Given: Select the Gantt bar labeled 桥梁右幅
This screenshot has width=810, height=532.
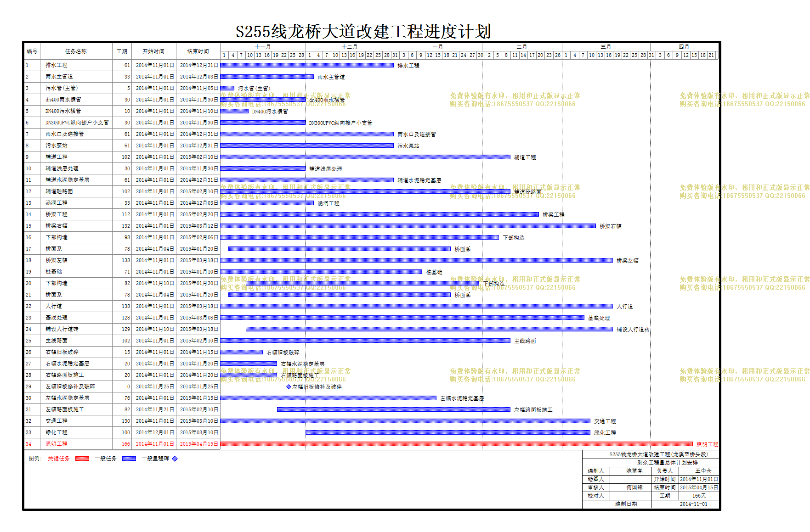Looking at the screenshot, I should tap(408, 226).
